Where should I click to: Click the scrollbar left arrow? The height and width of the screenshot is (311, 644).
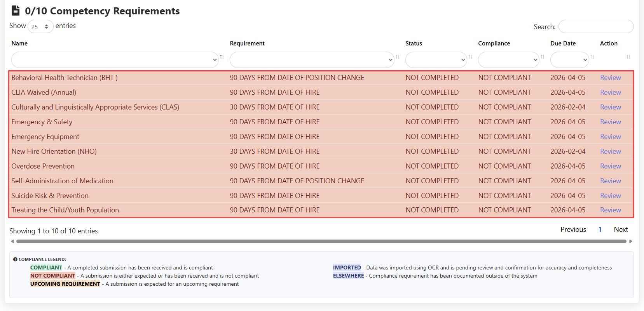(x=12, y=242)
